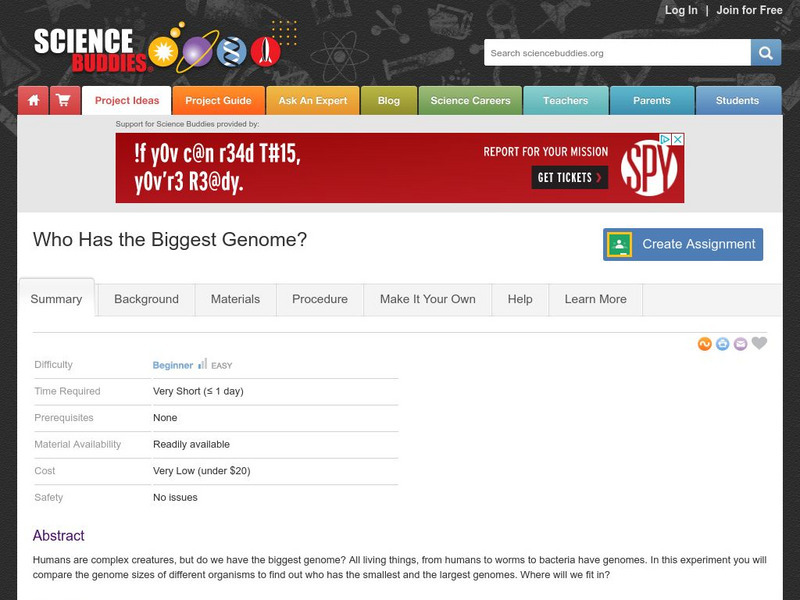Open the Ask An Expert tab
Viewport: 800px width, 600px height.
(313, 101)
